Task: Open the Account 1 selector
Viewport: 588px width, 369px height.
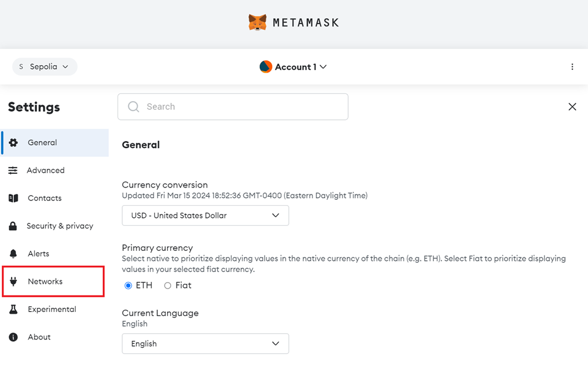Action: tap(294, 66)
